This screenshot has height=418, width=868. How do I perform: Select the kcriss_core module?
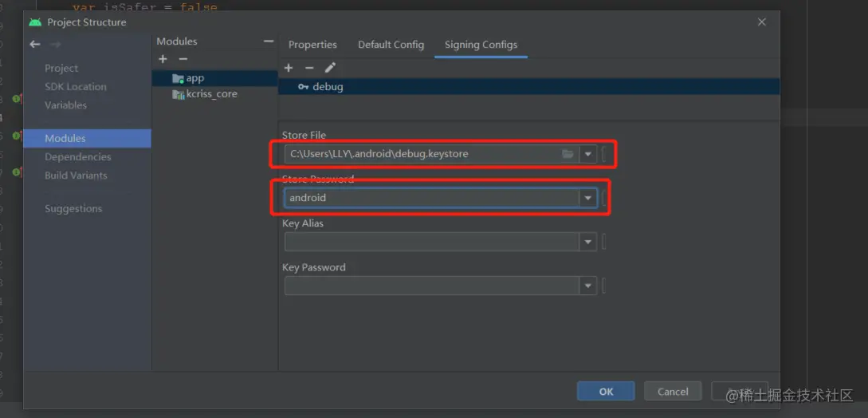[211, 94]
